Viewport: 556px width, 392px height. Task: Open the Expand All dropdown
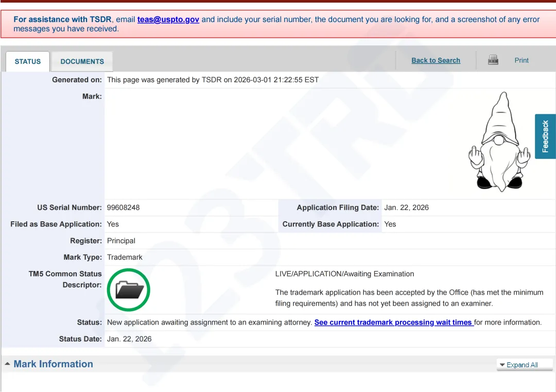(x=525, y=365)
